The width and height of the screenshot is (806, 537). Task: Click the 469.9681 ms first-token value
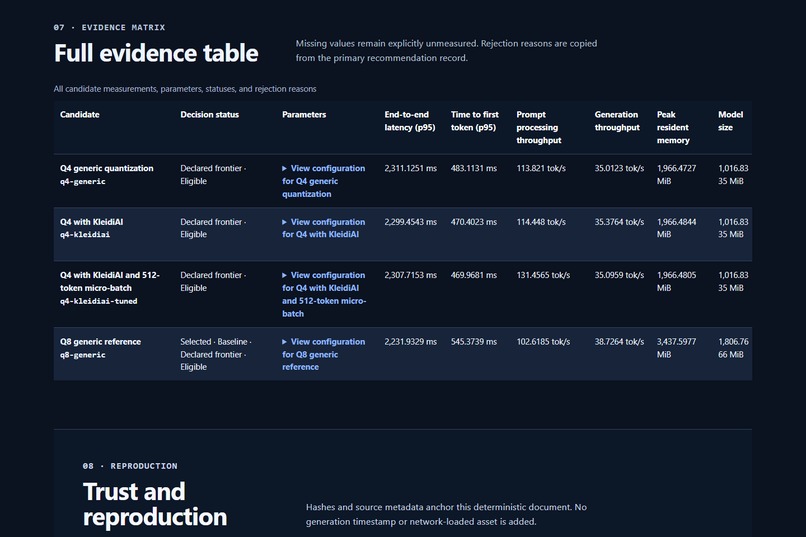473,275
